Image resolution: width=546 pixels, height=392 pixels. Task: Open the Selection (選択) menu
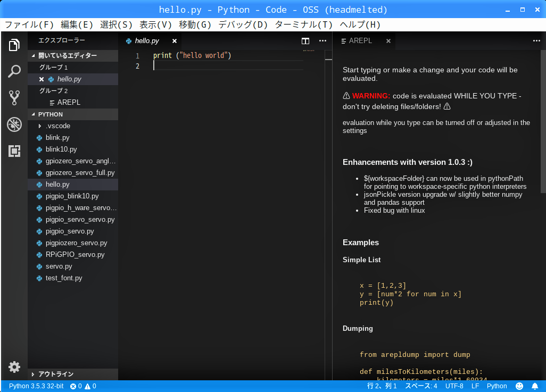pos(116,24)
